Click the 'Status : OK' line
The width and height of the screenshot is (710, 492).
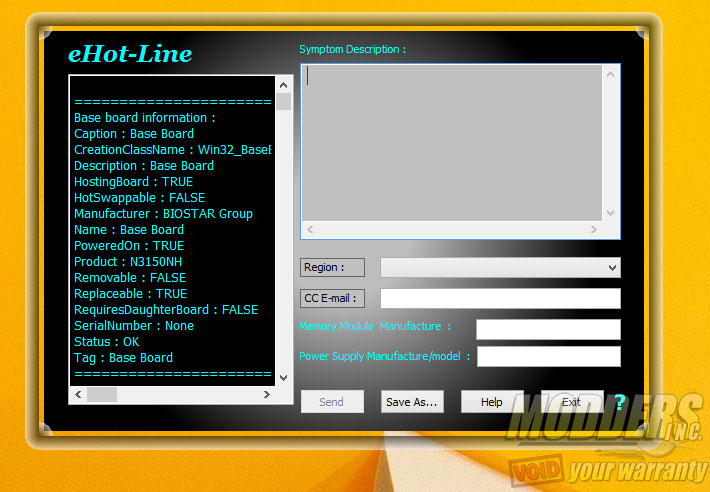click(x=106, y=342)
